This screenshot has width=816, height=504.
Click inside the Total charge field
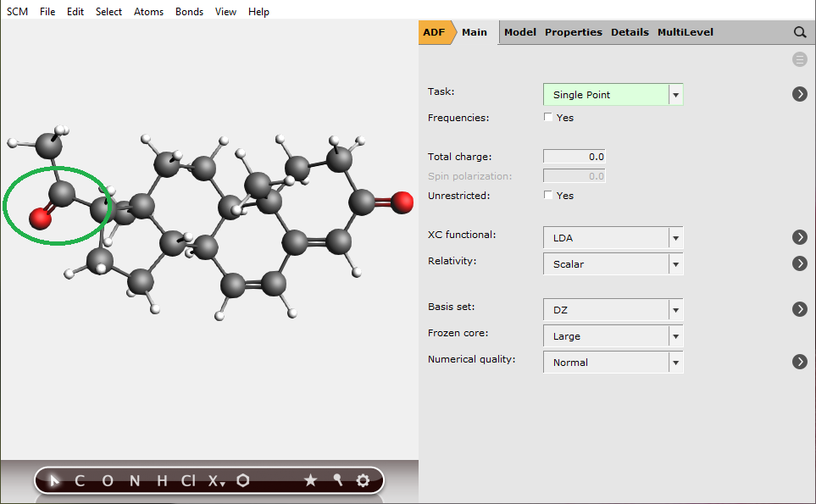pyautogui.click(x=574, y=156)
